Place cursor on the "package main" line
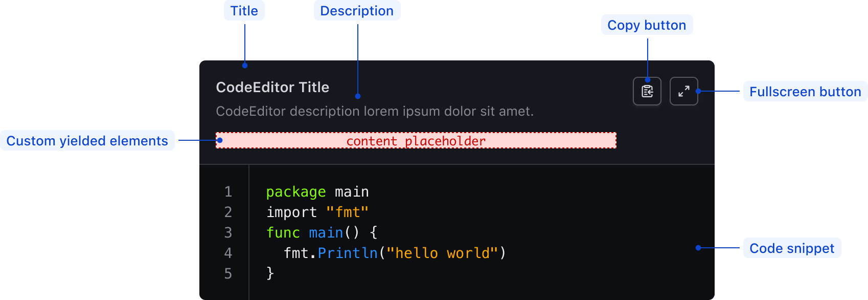 (x=317, y=192)
